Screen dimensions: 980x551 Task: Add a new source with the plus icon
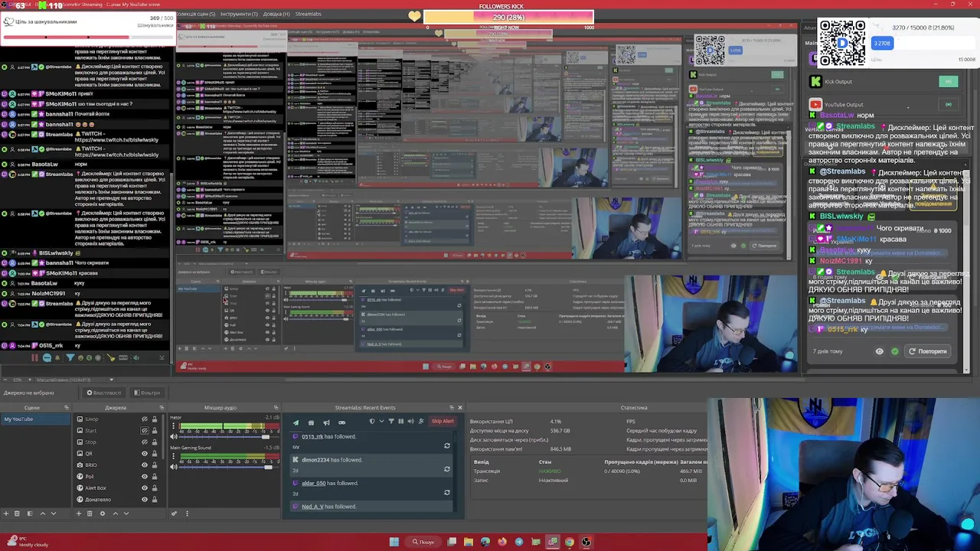coord(79,514)
